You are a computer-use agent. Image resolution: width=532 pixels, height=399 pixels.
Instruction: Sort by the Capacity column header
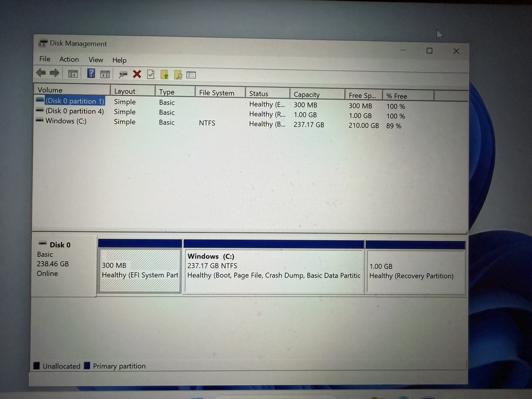[x=317, y=94]
